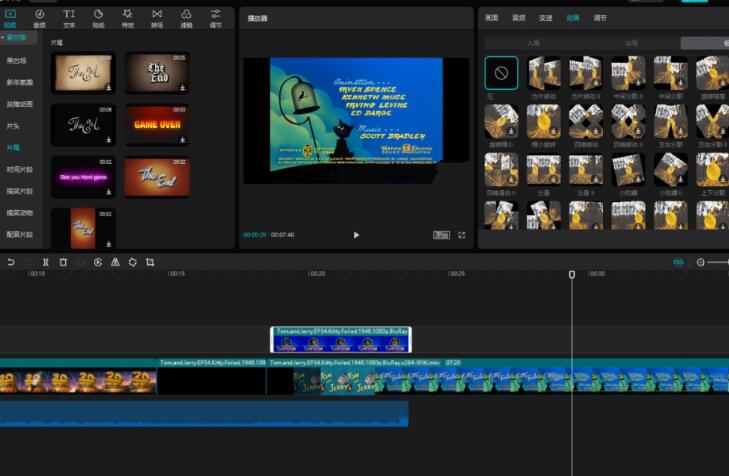The image size is (729, 476).
Task: Select the black cursive 'The End' clip
Action: [x=83, y=125]
